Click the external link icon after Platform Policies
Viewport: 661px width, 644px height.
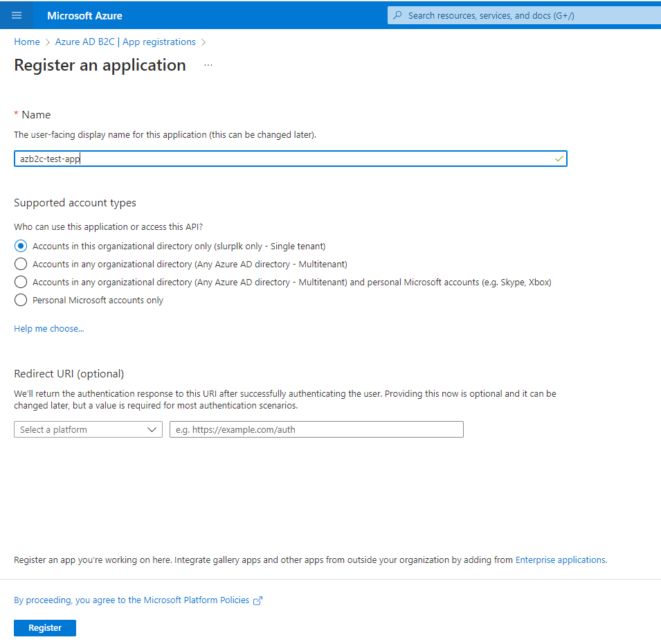[257, 600]
